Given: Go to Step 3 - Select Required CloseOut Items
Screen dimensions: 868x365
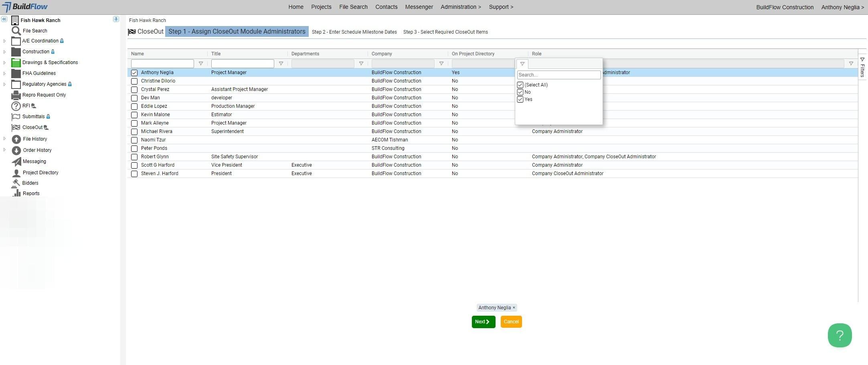Looking at the screenshot, I should (x=445, y=32).
